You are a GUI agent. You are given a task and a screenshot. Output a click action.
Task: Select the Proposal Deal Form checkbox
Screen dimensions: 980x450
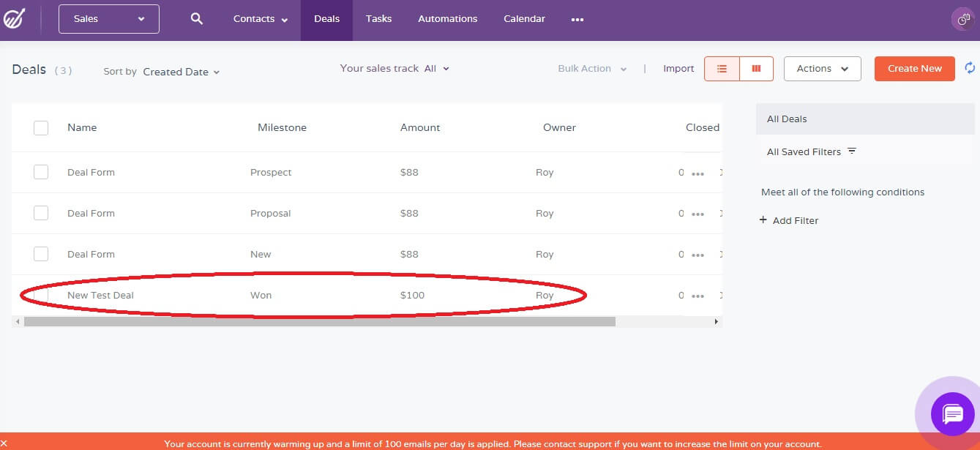(41, 214)
